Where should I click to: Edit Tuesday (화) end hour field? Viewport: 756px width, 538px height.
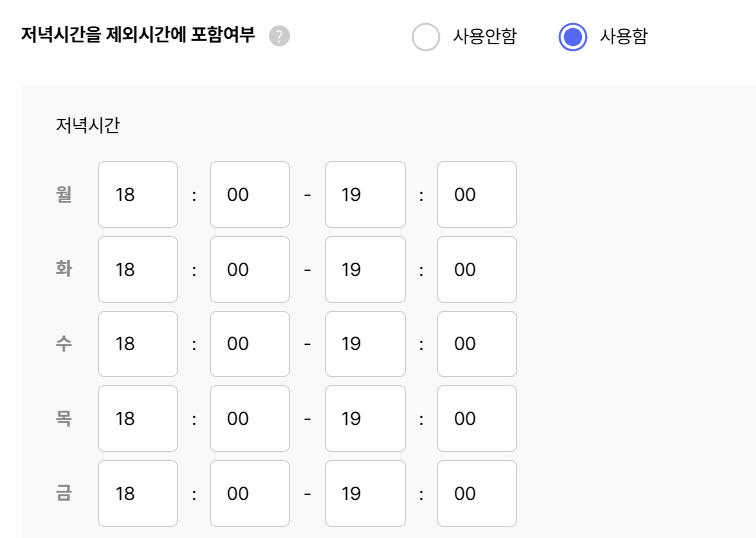pyautogui.click(x=365, y=269)
